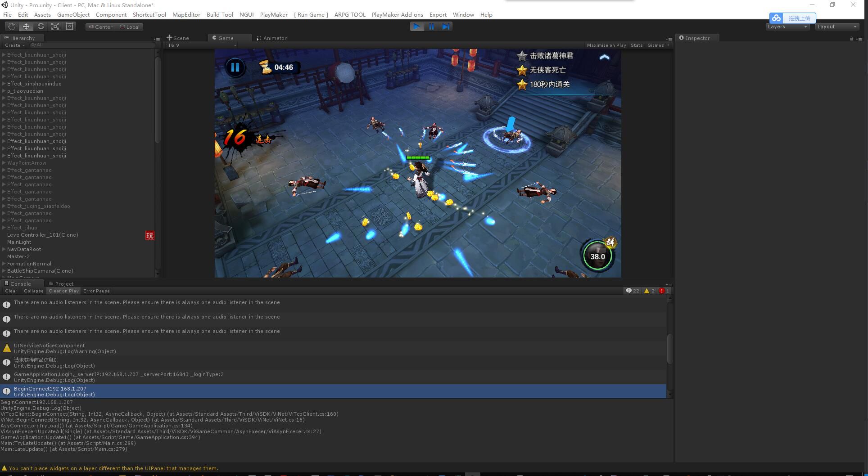868x476 pixels.
Task: Switch to the Animator tab
Action: [x=271, y=38]
